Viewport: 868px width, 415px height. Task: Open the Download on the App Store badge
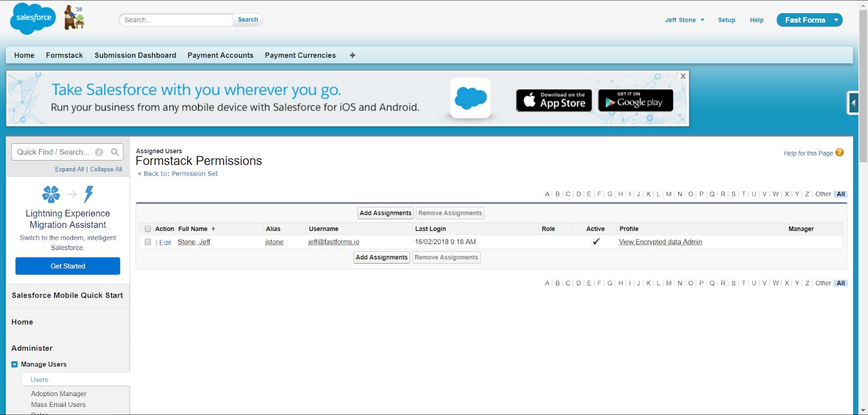[x=554, y=100]
